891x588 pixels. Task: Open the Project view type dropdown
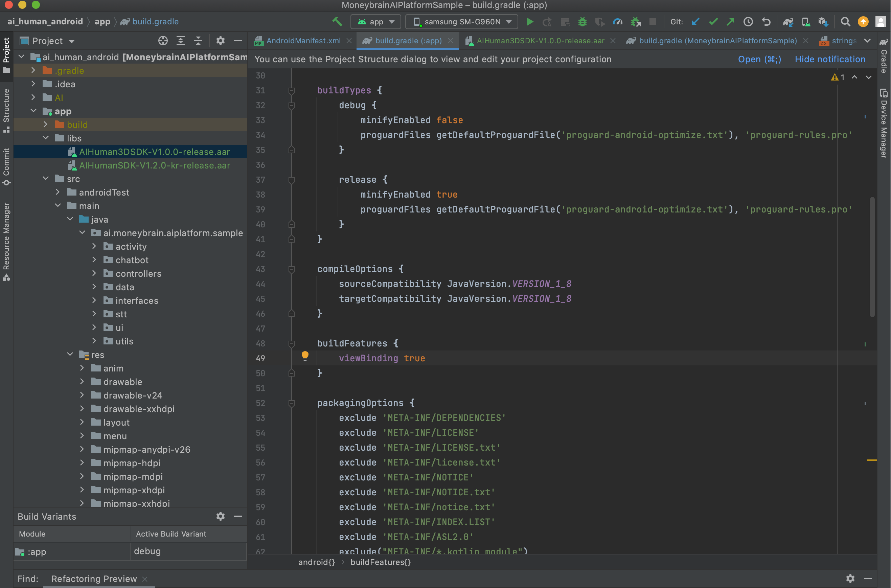48,41
